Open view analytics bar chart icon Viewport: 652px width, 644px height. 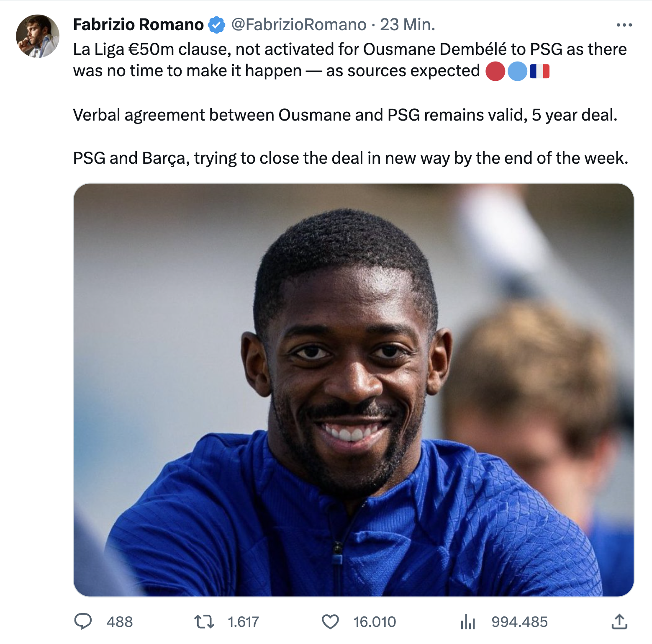(468, 622)
